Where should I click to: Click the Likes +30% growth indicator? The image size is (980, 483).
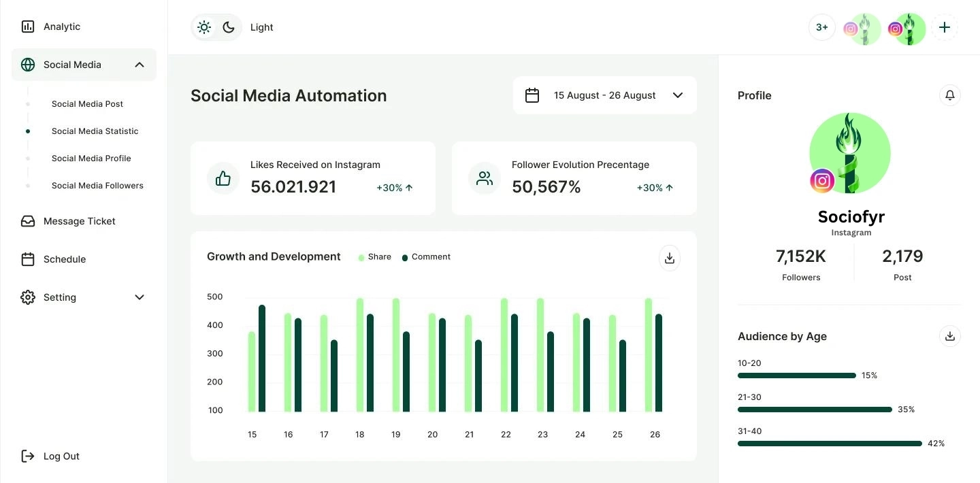pyautogui.click(x=395, y=188)
